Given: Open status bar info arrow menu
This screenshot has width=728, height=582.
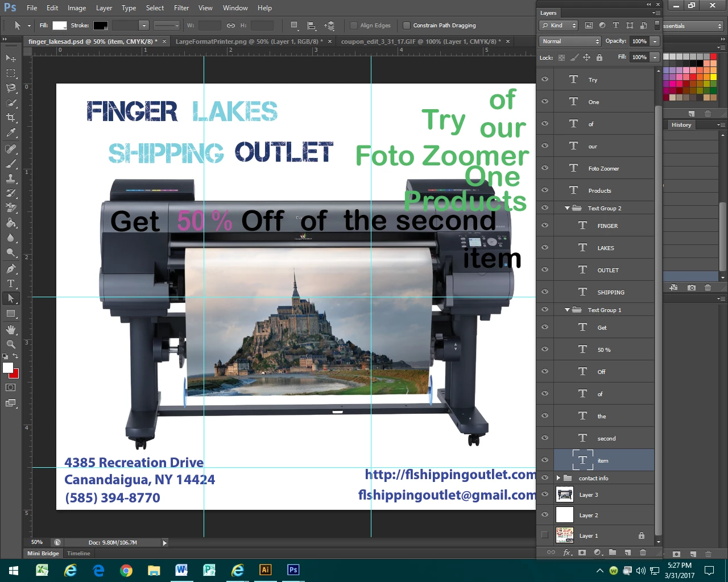Looking at the screenshot, I should (165, 543).
